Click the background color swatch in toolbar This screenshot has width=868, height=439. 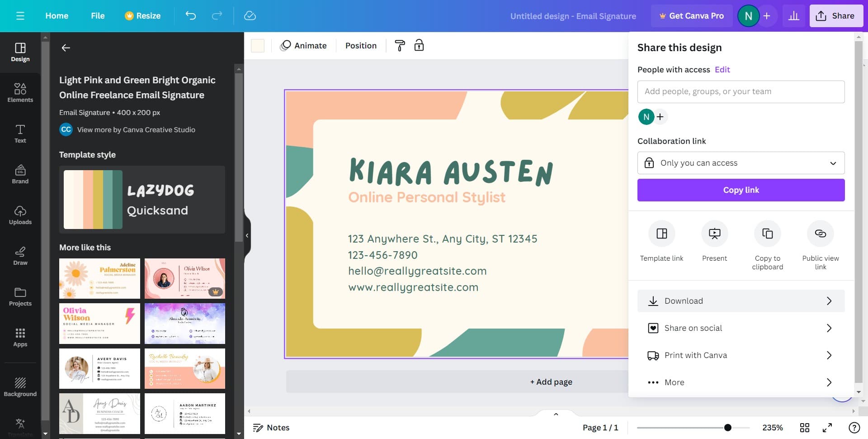[258, 46]
